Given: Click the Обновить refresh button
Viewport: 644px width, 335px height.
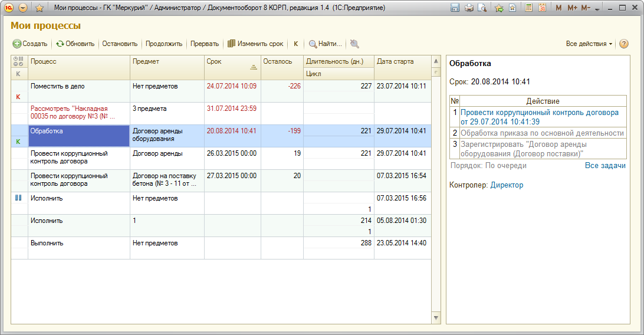Looking at the screenshot, I should tap(75, 44).
